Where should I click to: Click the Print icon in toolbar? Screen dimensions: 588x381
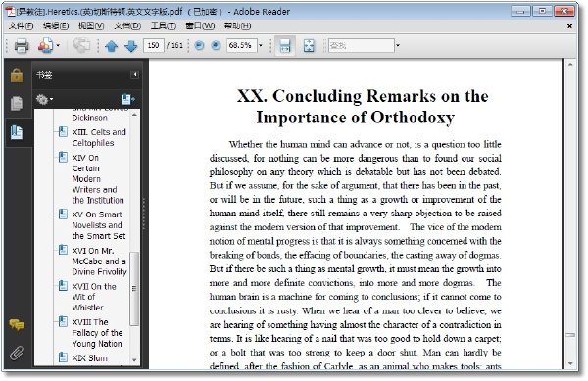coord(22,46)
